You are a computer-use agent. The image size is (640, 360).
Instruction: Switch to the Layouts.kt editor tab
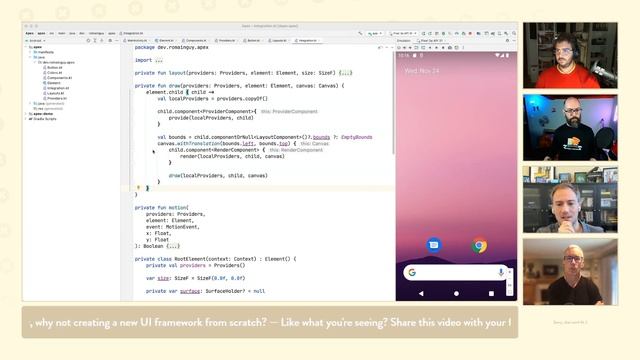pos(279,40)
